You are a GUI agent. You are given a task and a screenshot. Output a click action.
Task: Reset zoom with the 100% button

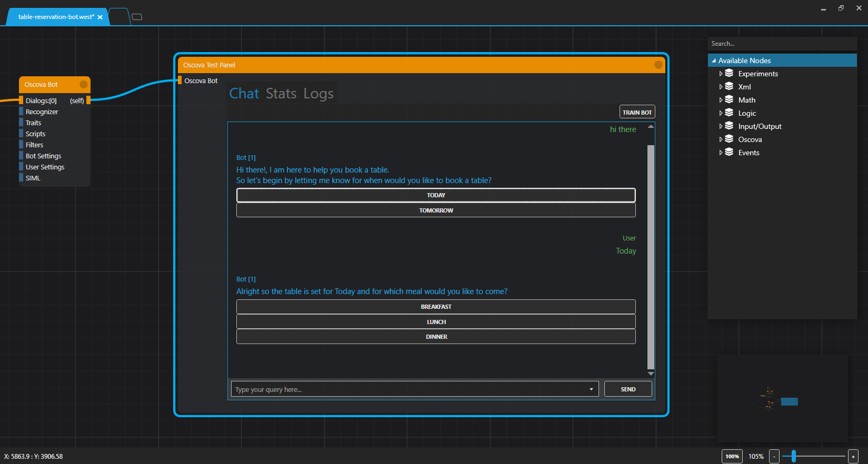click(x=732, y=456)
